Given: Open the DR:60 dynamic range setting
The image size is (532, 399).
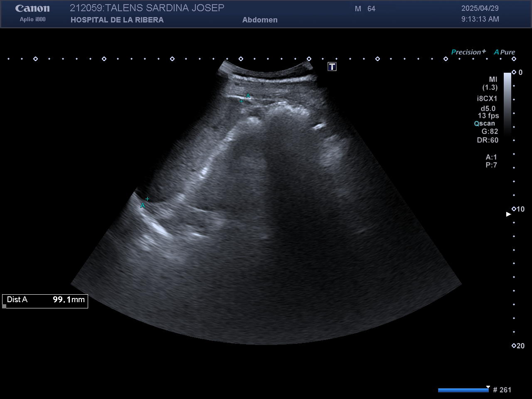Looking at the screenshot, I should coord(488,140).
